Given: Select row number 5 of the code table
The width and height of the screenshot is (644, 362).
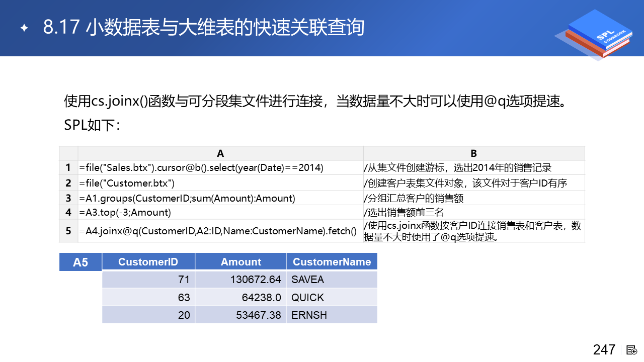Looking at the screenshot, I should click(x=68, y=231).
